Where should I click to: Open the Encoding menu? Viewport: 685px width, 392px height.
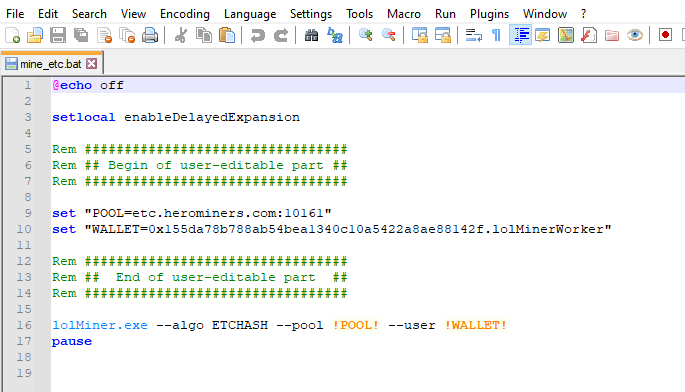click(185, 14)
